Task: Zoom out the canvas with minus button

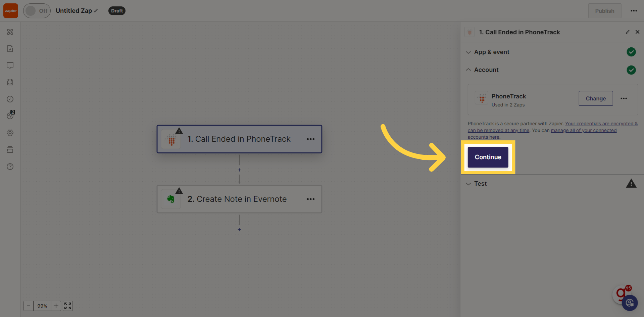Action: coord(29,306)
